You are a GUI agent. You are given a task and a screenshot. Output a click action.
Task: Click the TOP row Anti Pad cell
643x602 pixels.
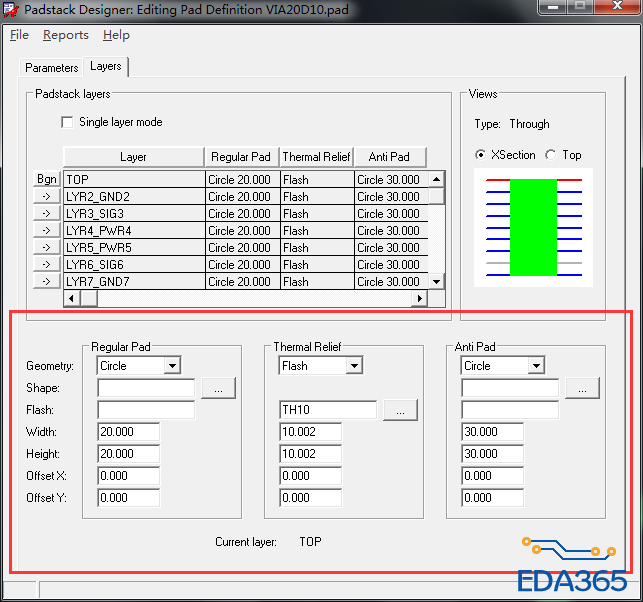point(391,180)
